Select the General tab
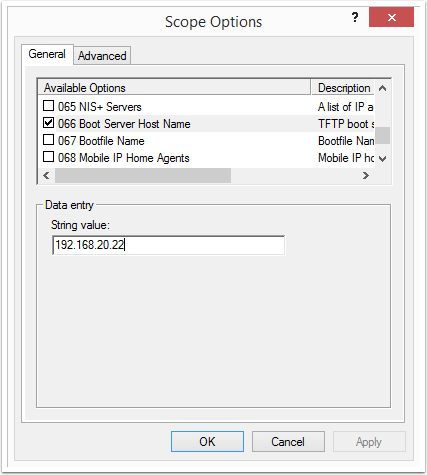427x475 pixels. pos(47,54)
